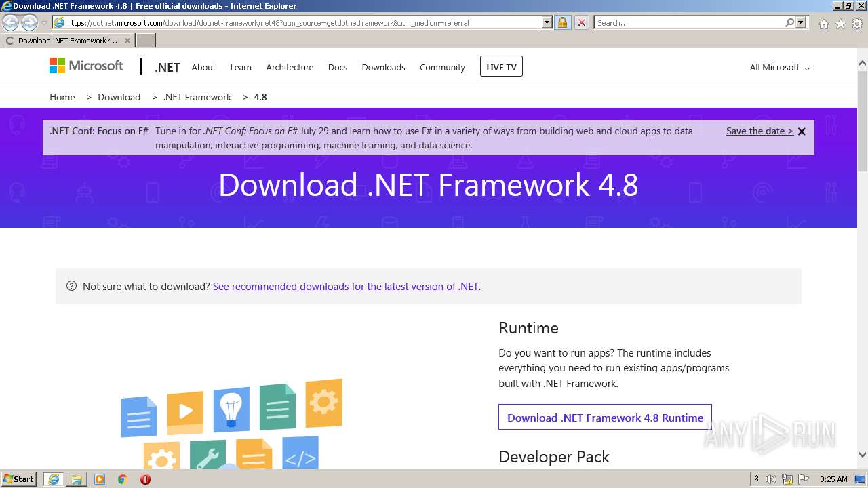Image resolution: width=868 pixels, height=488 pixels.
Task: Open File Explorer from taskbar
Action: coord(76,479)
